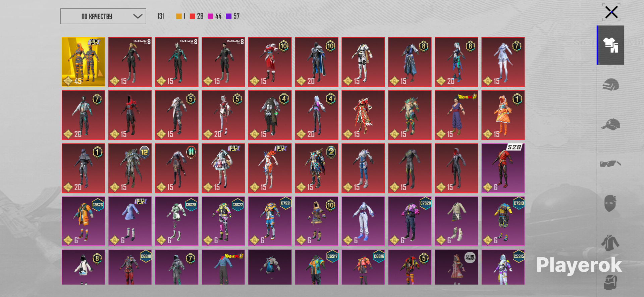Image resolution: width=644 pixels, height=297 pixels.
Task: Choose the red level 10 outfit
Action: (270, 62)
